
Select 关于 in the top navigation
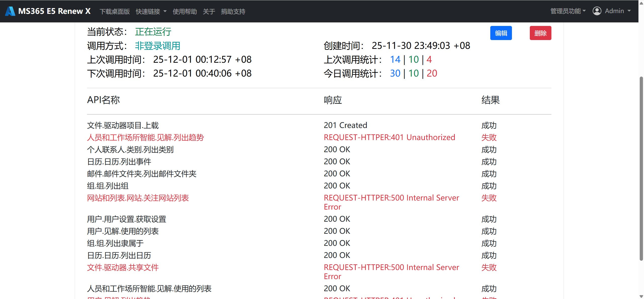[x=209, y=11]
